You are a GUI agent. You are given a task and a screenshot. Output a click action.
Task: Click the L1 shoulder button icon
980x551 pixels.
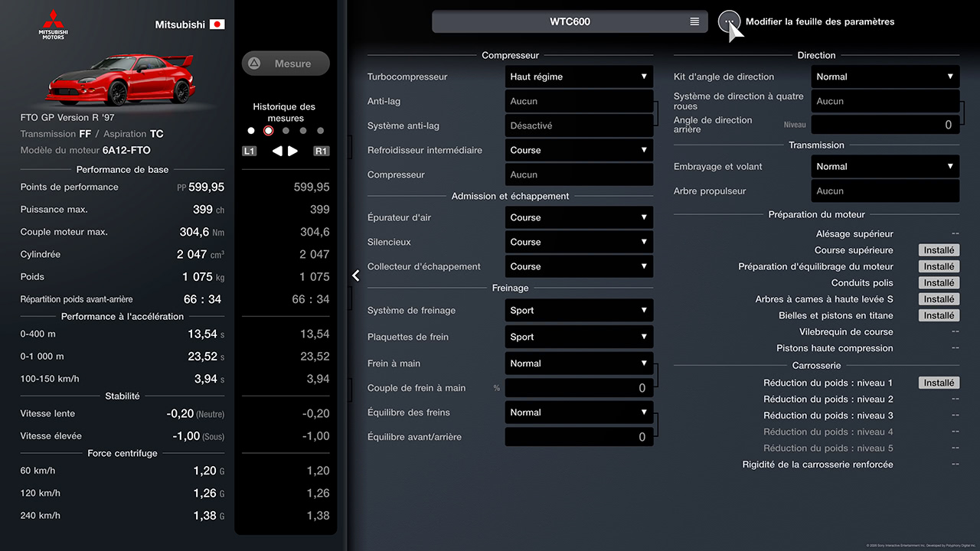click(250, 151)
